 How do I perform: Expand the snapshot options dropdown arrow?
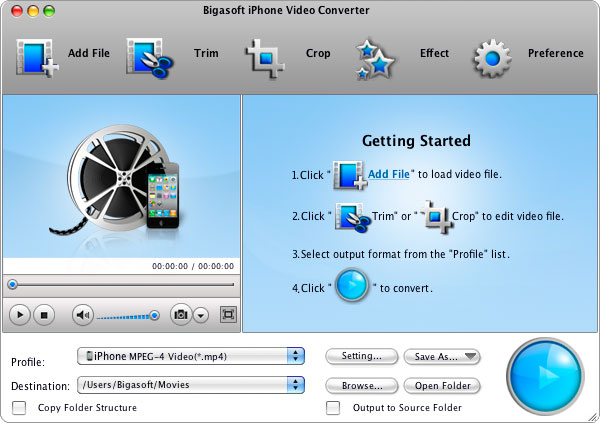[x=201, y=315]
